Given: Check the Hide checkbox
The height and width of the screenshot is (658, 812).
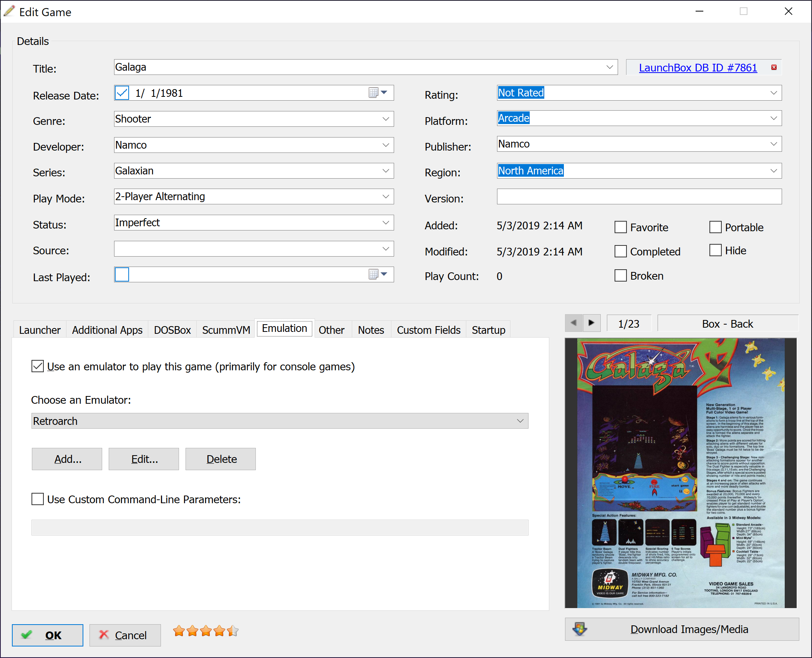Looking at the screenshot, I should 716,250.
